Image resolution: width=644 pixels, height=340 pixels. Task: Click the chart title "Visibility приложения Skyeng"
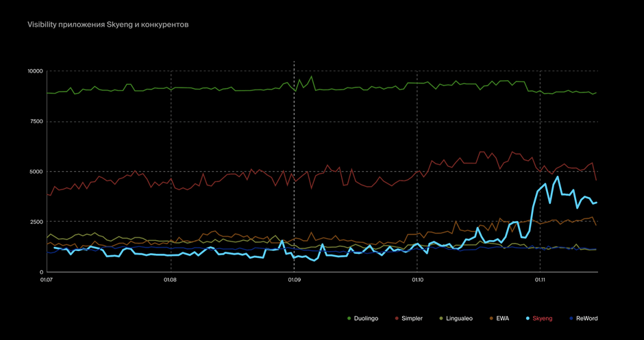pyautogui.click(x=108, y=25)
